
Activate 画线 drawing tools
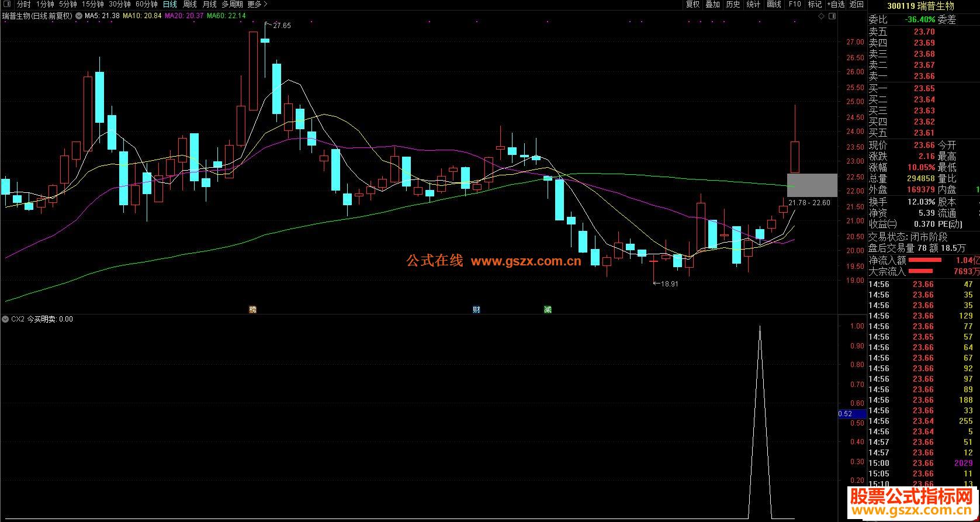click(774, 4)
